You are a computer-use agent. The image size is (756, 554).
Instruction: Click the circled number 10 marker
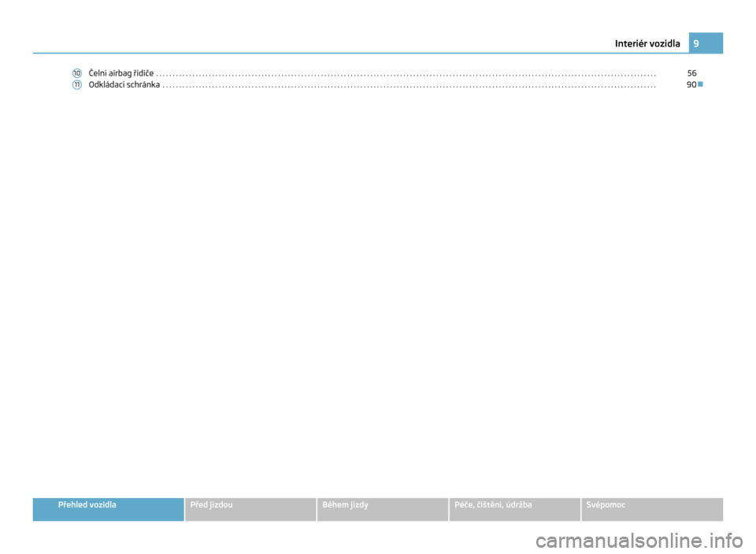click(77, 73)
